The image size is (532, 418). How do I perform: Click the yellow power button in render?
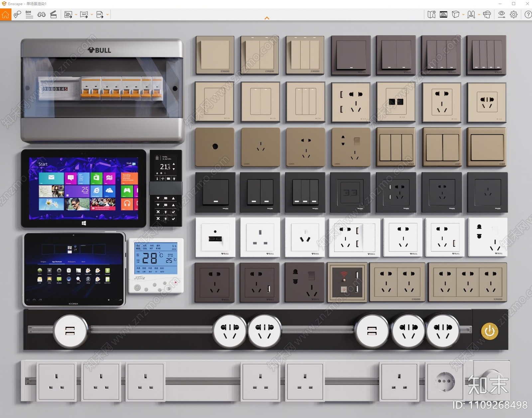tap(489, 331)
